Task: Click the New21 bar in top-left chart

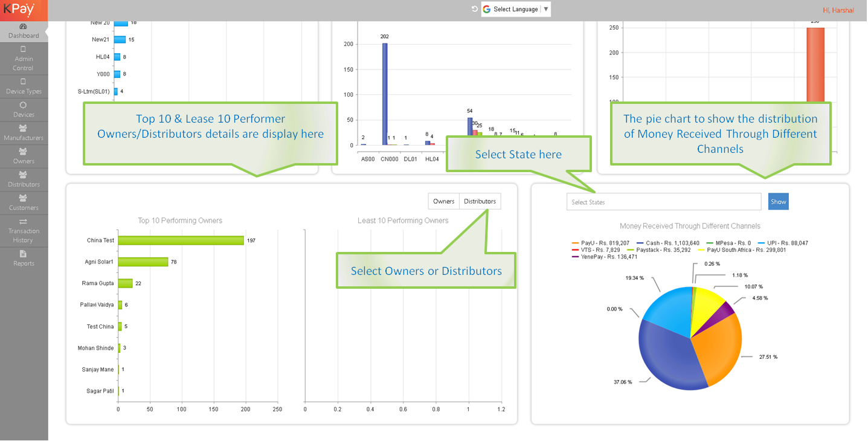Action: [x=120, y=39]
